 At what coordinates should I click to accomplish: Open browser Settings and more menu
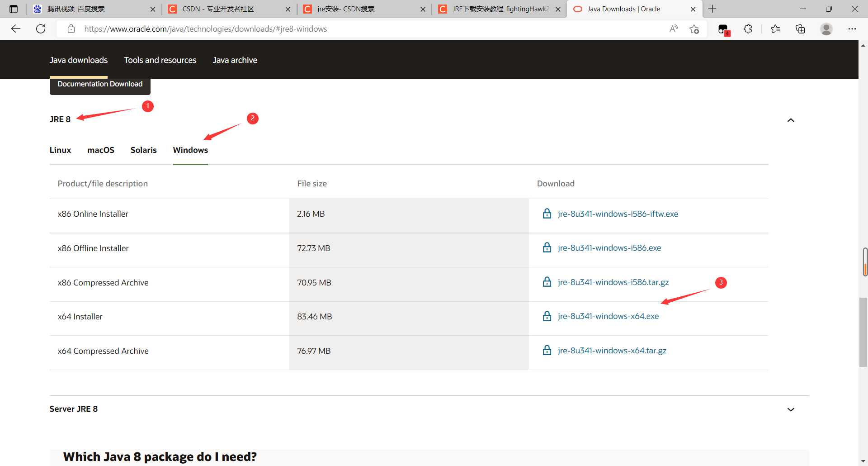pos(852,29)
